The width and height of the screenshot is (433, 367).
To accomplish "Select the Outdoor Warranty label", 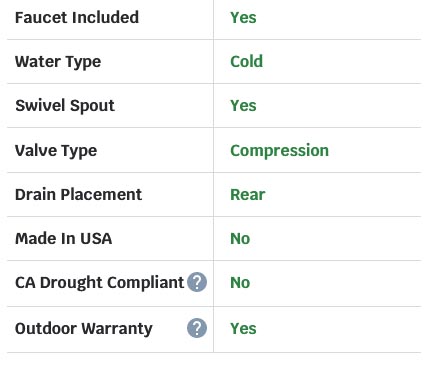I will point(84,329).
